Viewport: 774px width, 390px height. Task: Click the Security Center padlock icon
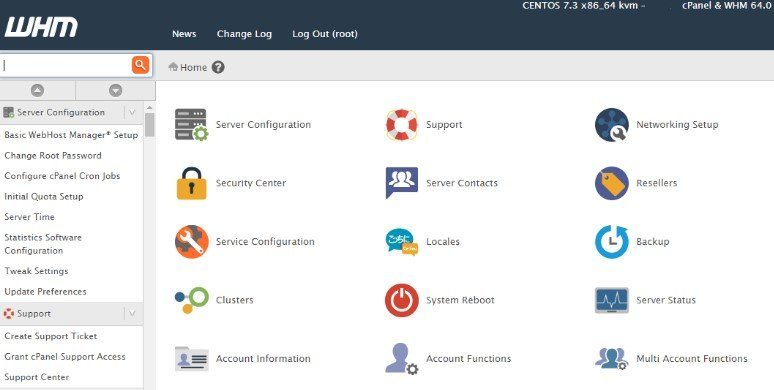192,183
